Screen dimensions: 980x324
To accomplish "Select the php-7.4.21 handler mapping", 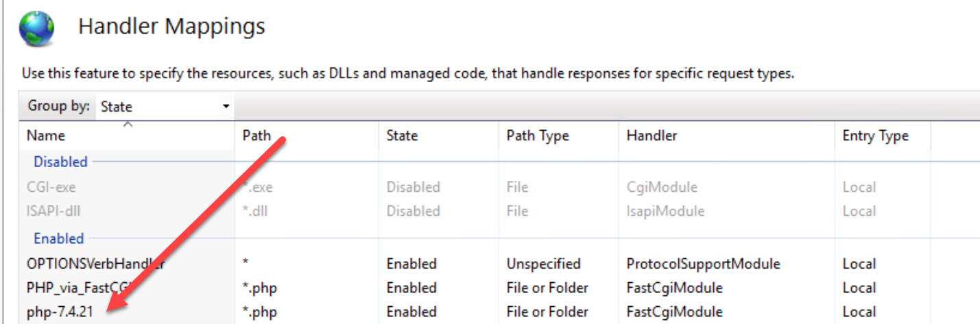I will (501, 312).
